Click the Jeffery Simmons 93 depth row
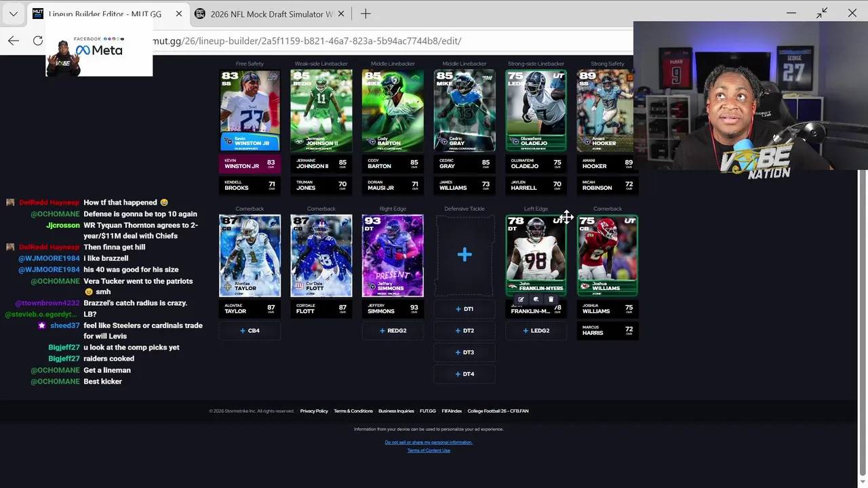 click(393, 308)
